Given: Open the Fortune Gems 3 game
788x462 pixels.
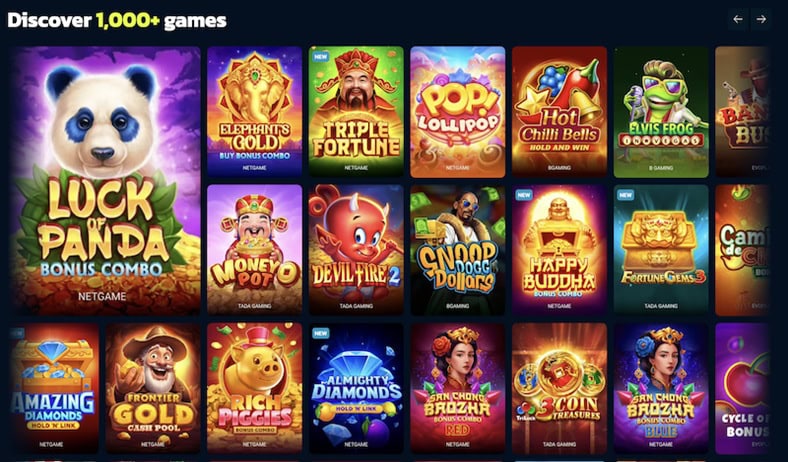Looking at the screenshot, I should coord(661,250).
